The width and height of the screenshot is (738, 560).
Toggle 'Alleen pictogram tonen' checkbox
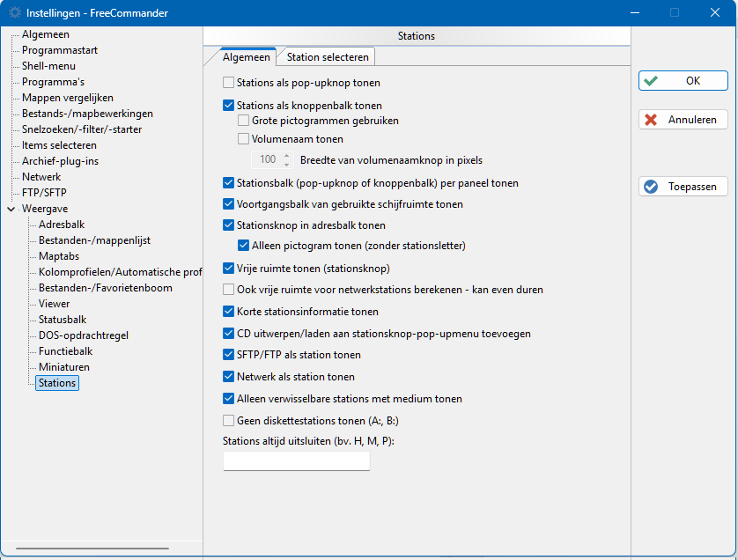[243, 245]
